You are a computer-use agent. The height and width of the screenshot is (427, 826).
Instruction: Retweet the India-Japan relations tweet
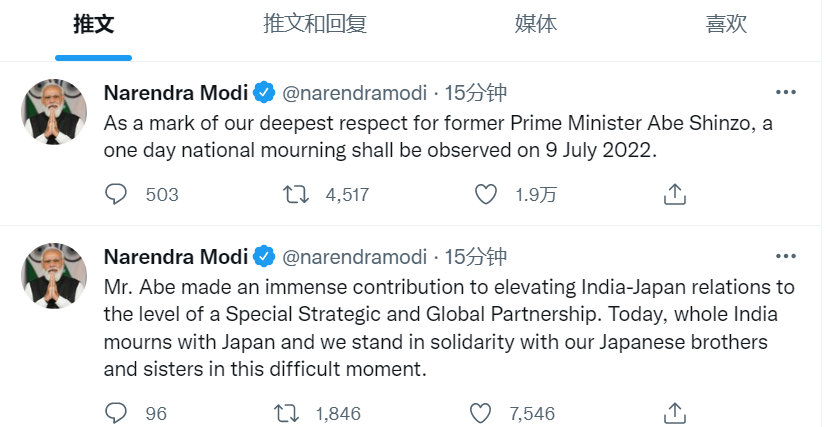click(286, 412)
